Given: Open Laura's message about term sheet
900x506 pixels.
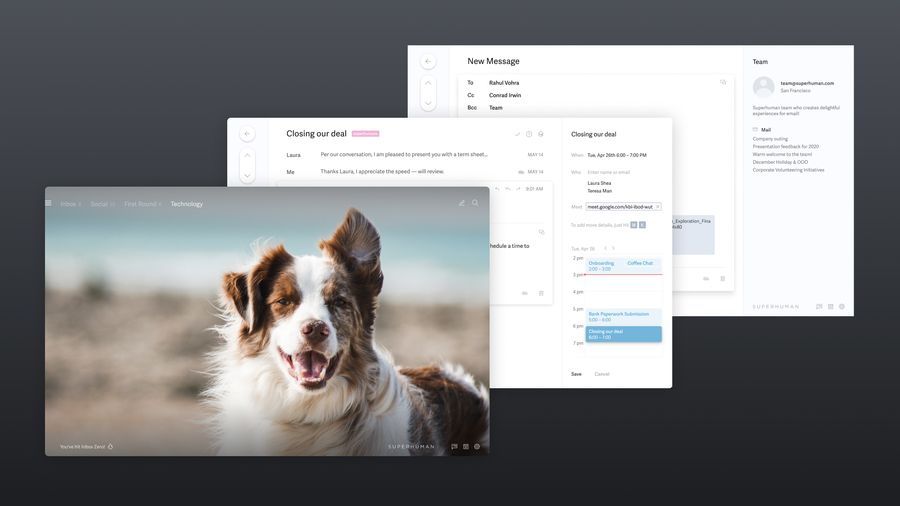Looking at the screenshot, I should tap(414, 154).
